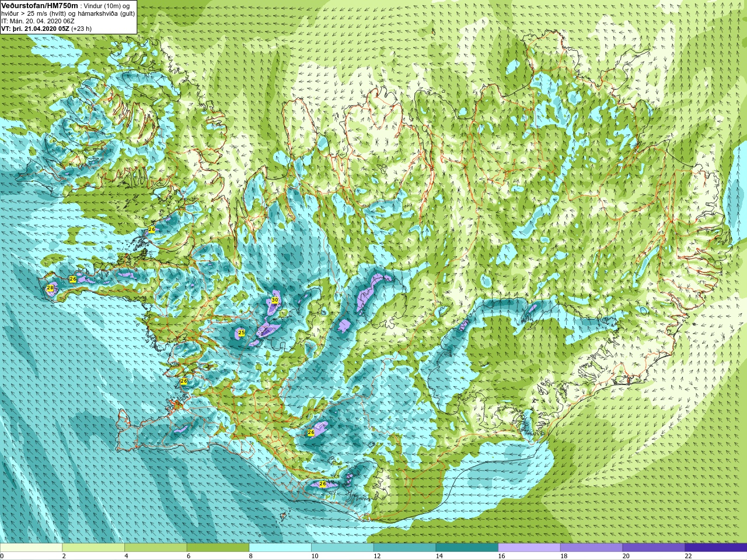Click the 'Vindur (10m) og' legend text
This screenshot has height=560, width=747.
pyautogui.click(x=107, y=6)
